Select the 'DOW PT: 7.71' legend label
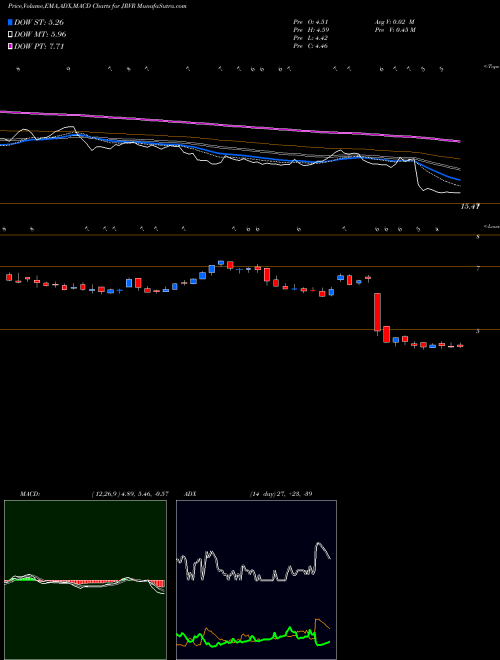500x660 pixels. point(39,47)
